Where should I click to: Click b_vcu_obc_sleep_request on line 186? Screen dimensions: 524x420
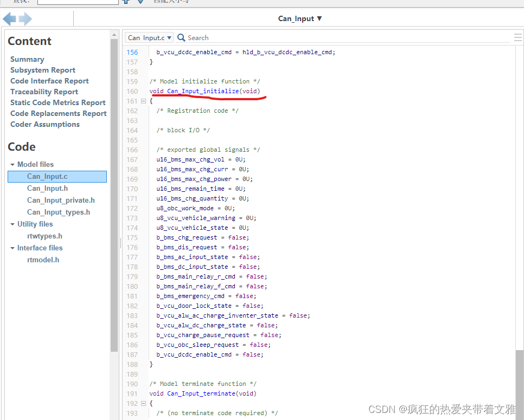pos(197,345)
